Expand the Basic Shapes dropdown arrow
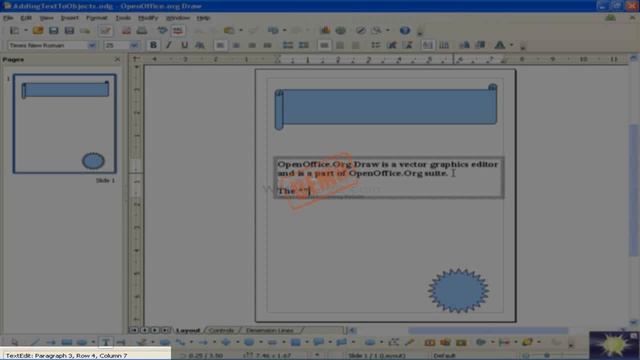Screen dimensions: 640x360 coord(237,342)
